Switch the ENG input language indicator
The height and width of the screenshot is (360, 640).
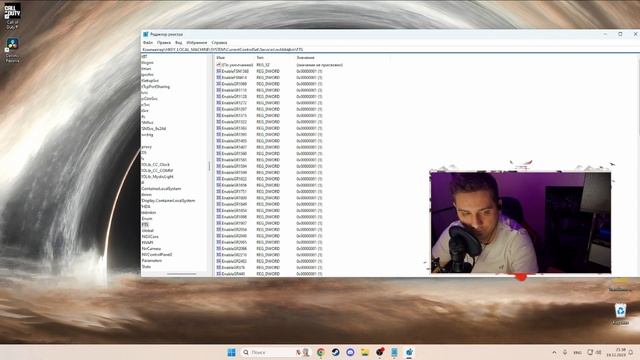(577, 352)
